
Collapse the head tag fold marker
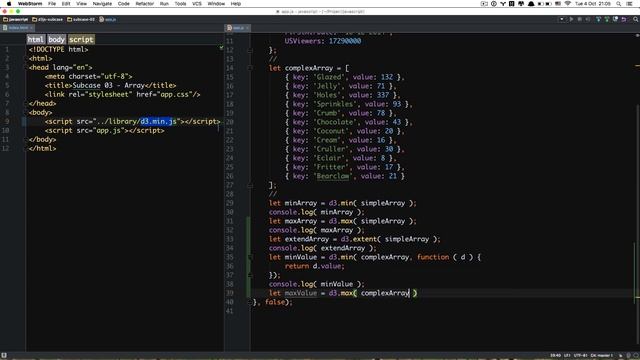tap(26, 68)
